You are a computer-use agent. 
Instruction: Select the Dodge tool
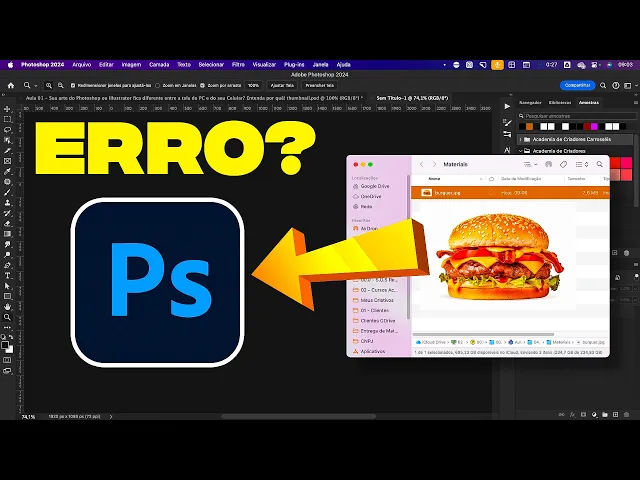click(x=7, y=255)
